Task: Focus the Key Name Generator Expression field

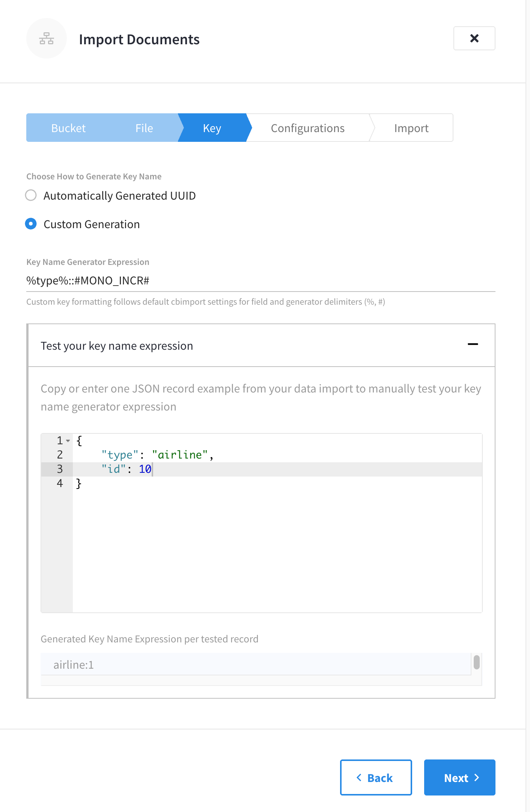Action: 260,281
